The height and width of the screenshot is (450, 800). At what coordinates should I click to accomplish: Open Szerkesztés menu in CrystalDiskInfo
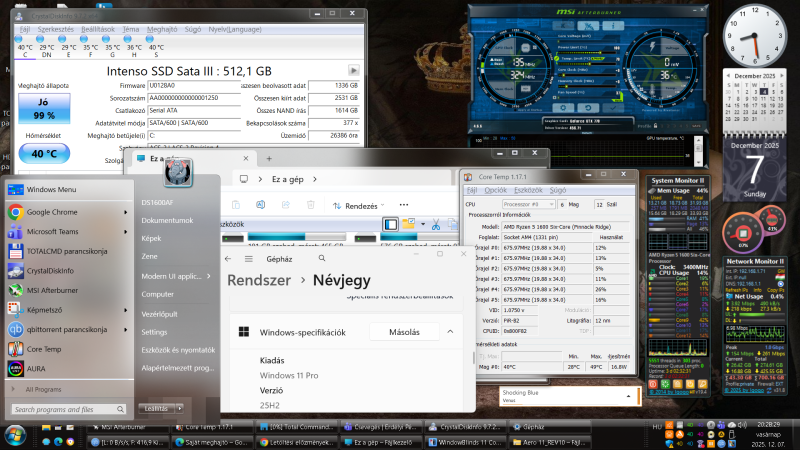click(56, 30)
